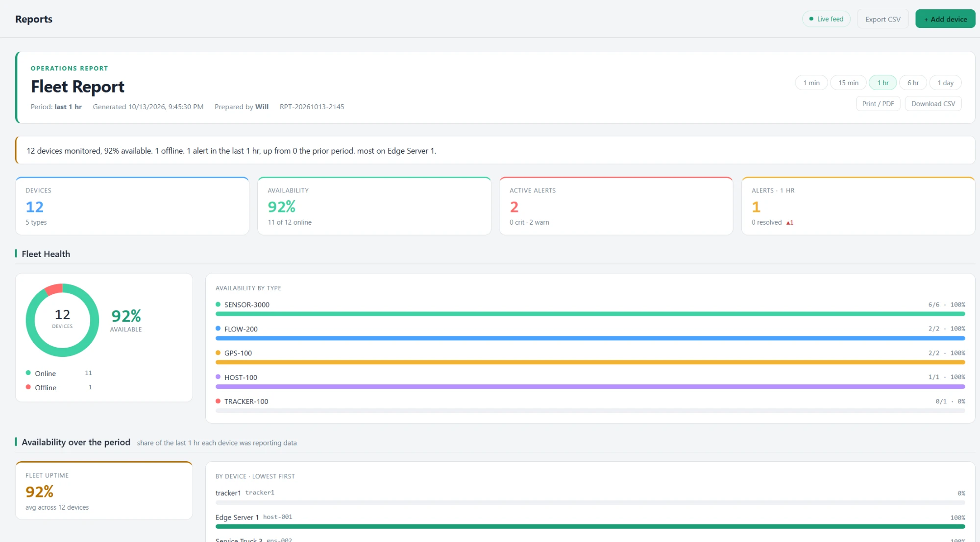This screenshot has height=542, width=980.
Task: Click the Fleet Report title
Action: [x=77, y=87]
